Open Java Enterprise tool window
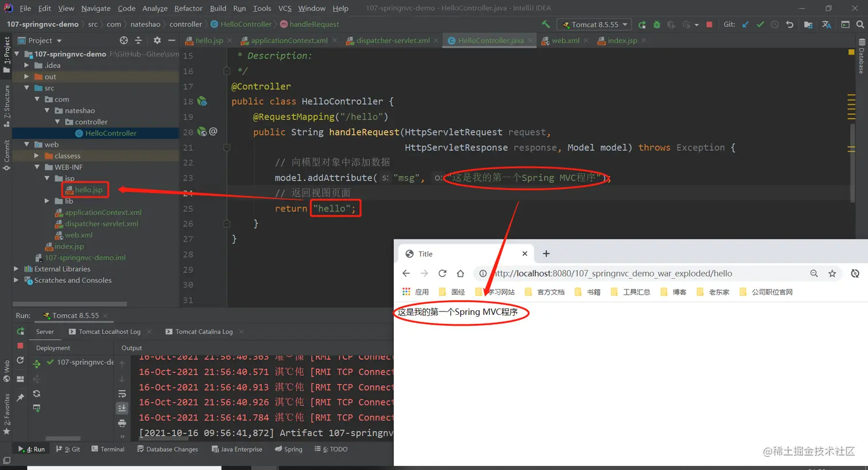The width and height of the screenshot is (868, 470). coord(237,449)
